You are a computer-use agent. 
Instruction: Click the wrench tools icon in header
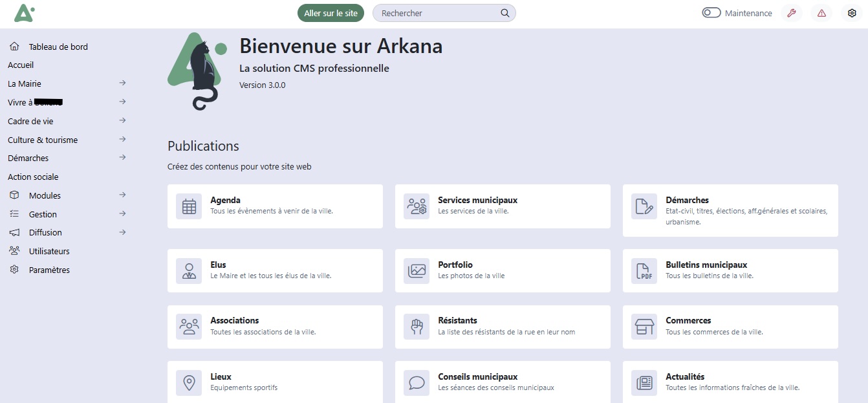tap(791, 13)
